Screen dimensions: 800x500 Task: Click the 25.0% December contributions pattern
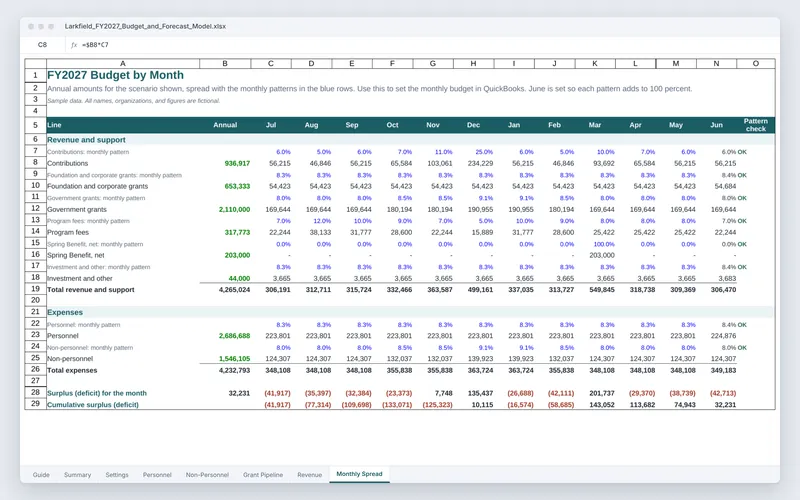click(484, 152)
